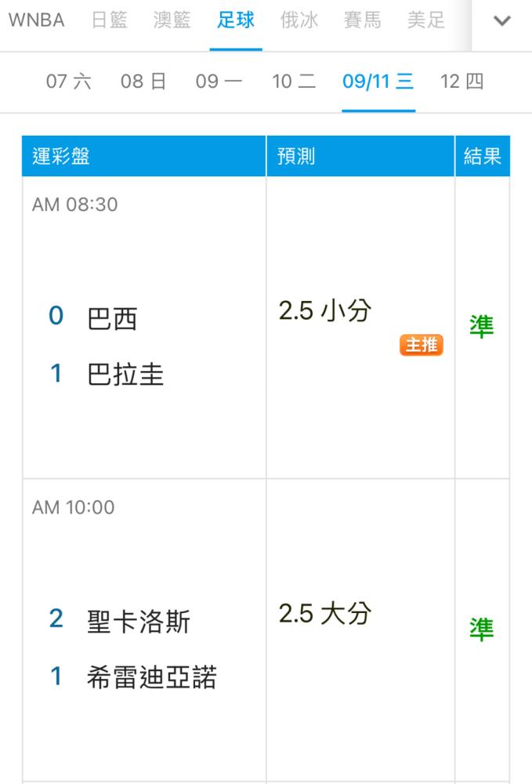532x784 pixels.
Task: Expand the sports category chevron dropdown
Action: coord(501,21)
